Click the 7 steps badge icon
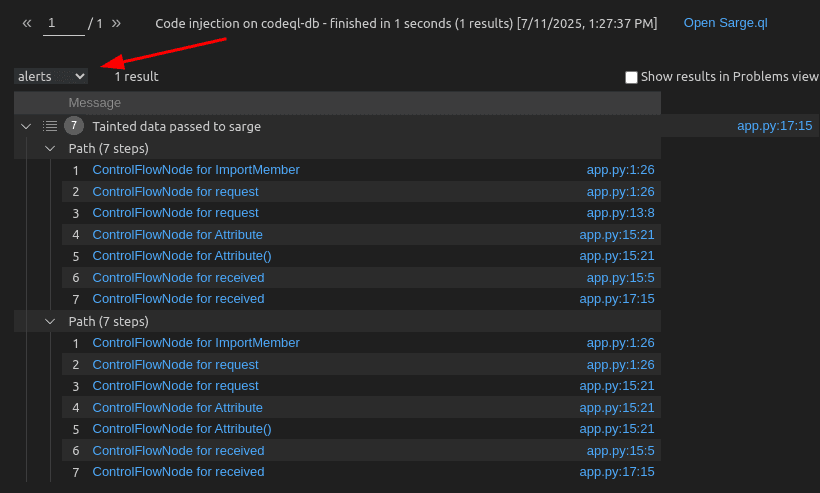Screen dimensions: 820x493 [x=74, y=125]
